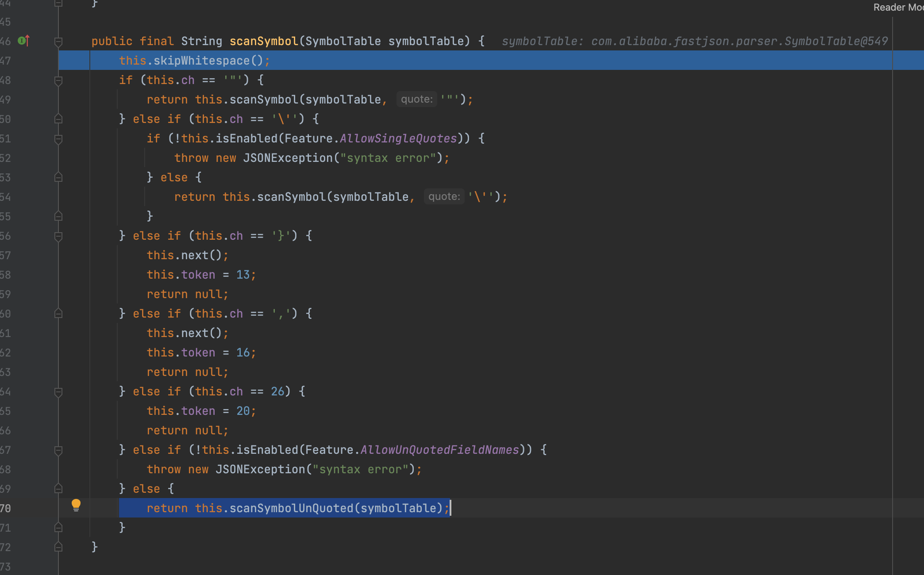Click the quote: inlay hint before '"' argument
Image resolution: width=924 pixels, height=575 pixels.
[x=416, y=99]
